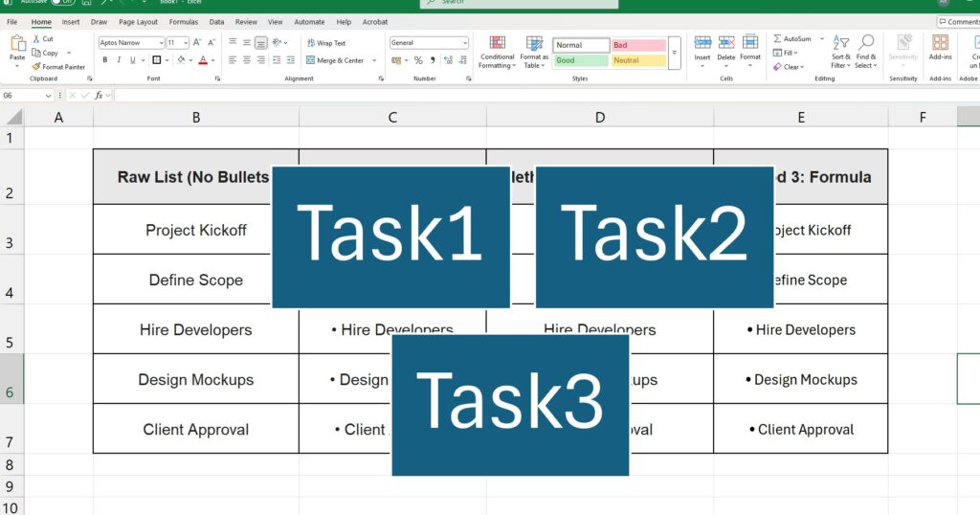The height and width of the screenshot is (515, 980).
Task: Apply Top Align to the cell
Action: click(x=233, y=42)
